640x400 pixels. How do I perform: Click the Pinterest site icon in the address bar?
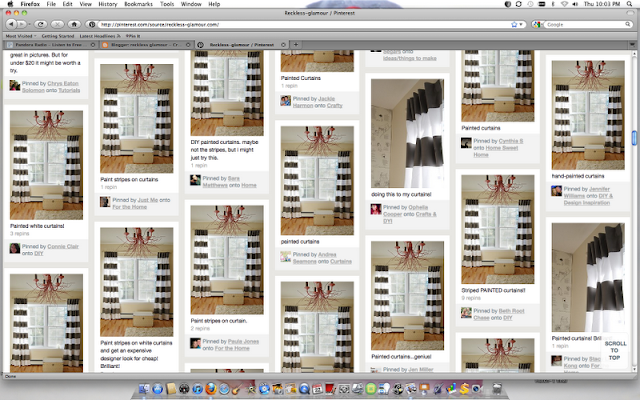click(92, 24)
